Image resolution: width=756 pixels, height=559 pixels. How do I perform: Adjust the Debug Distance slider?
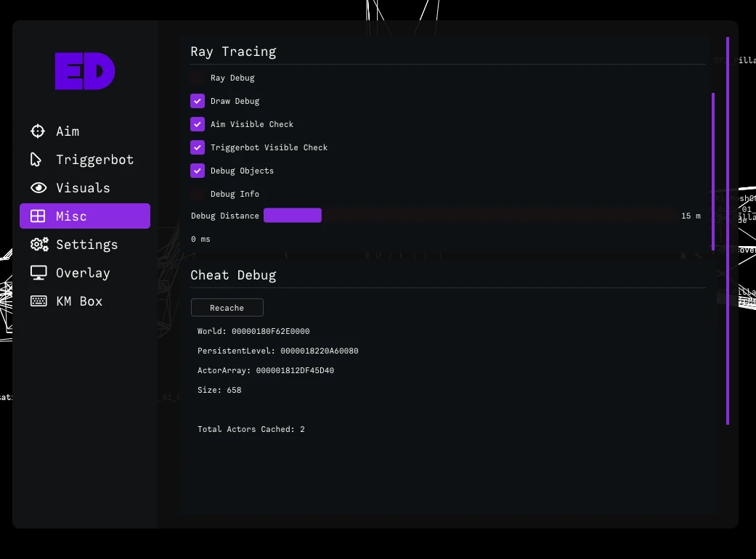(x=470, y=216)
